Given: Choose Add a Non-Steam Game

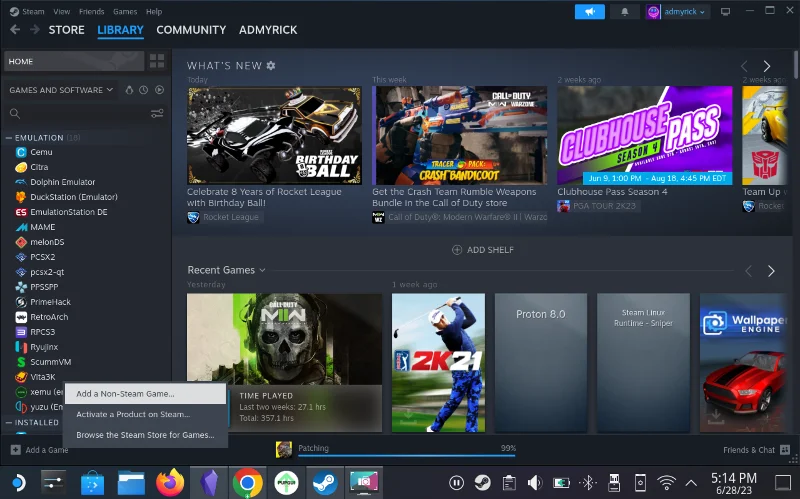Looking at the screenshot, I should 145,394.
